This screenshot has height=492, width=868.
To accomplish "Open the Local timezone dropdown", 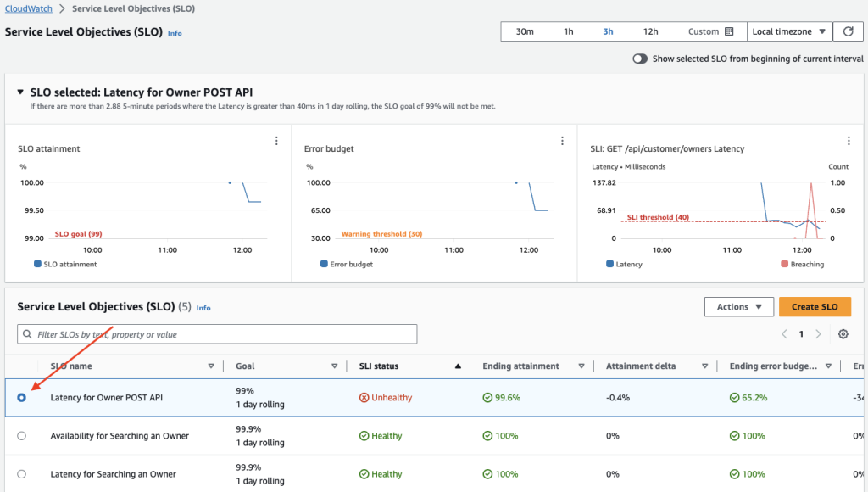I will [x=788, y=31].
